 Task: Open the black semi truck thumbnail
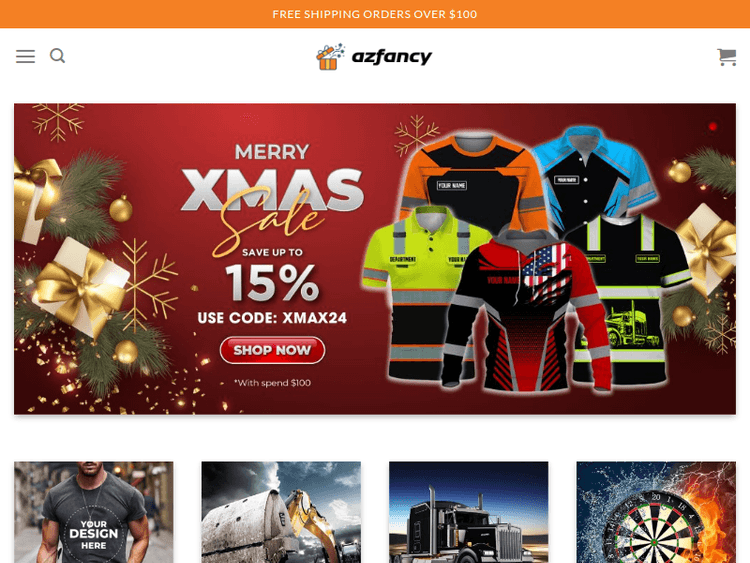(x=469, y=512)
